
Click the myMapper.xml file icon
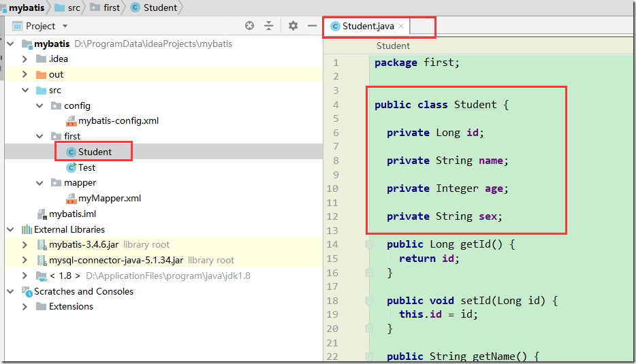(x=71, y=199)
